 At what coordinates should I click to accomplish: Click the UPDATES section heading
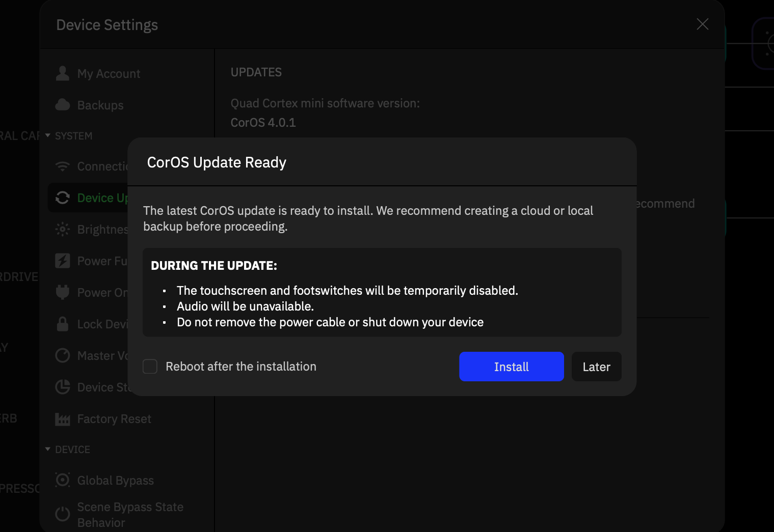coord(256,72)
